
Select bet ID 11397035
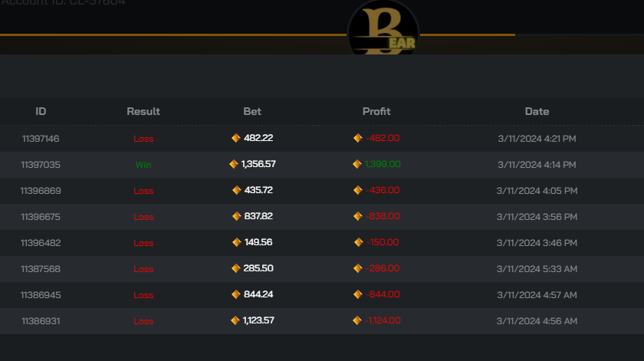pos(41,165)
